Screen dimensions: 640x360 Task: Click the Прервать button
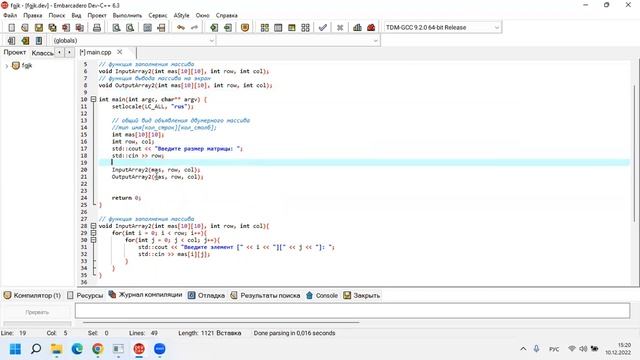tap(37, 312)
